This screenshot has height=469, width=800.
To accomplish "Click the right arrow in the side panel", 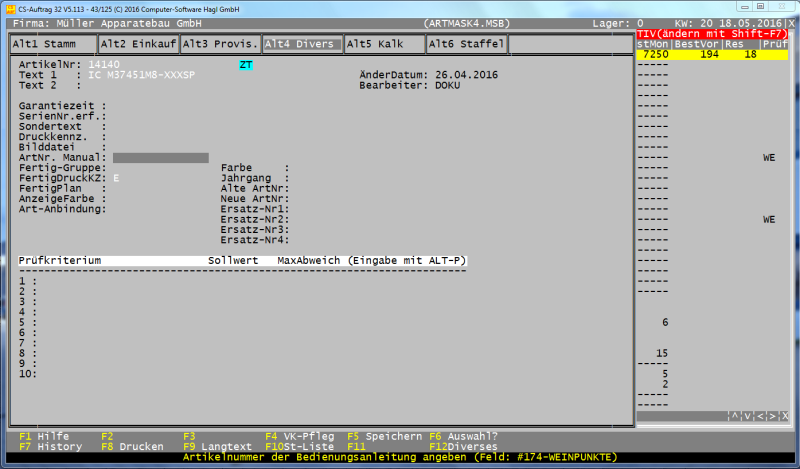I will [771, 415].
